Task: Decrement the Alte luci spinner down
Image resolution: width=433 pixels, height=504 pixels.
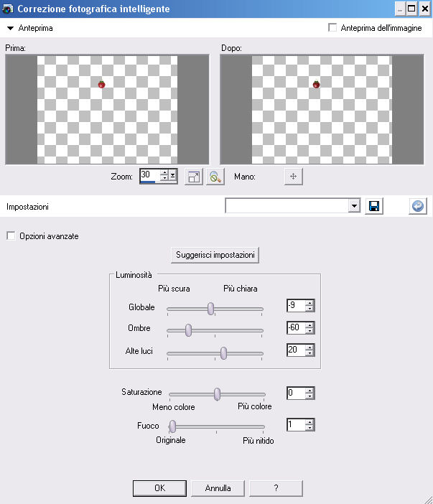Action: 309,353
